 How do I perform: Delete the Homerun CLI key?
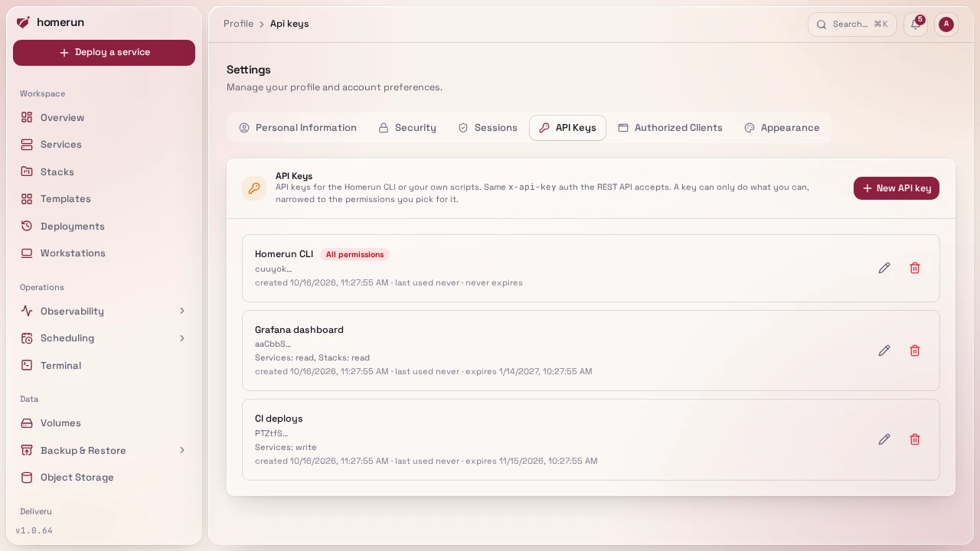click(x=915, y=268)
